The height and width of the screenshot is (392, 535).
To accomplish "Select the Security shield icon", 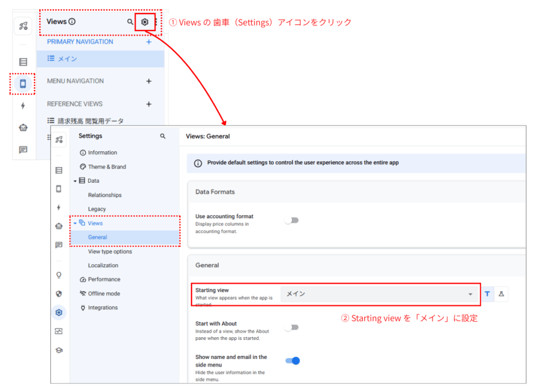I will 59,293.
